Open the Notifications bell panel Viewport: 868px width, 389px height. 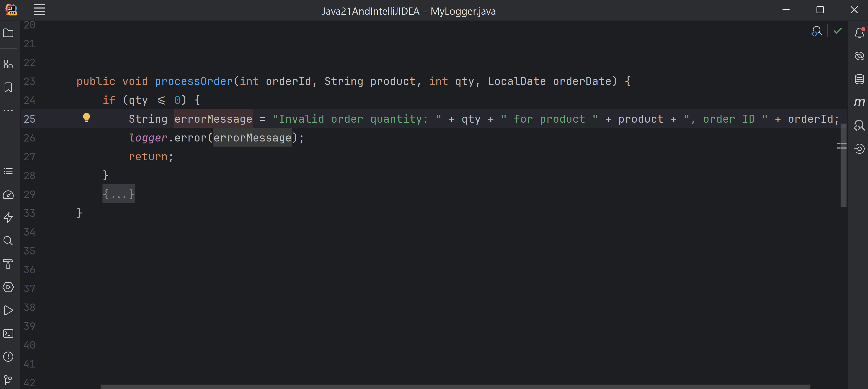pyautogui.click(x=859, y=33)
